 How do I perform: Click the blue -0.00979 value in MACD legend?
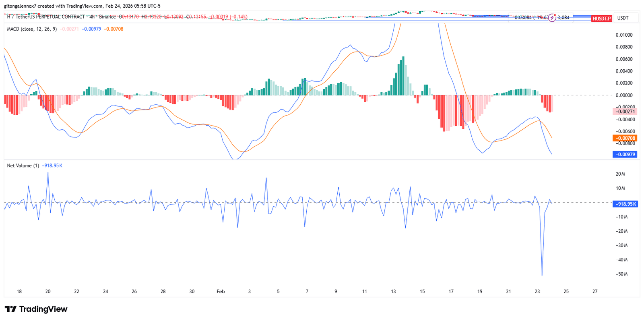[x=91, y=29]
